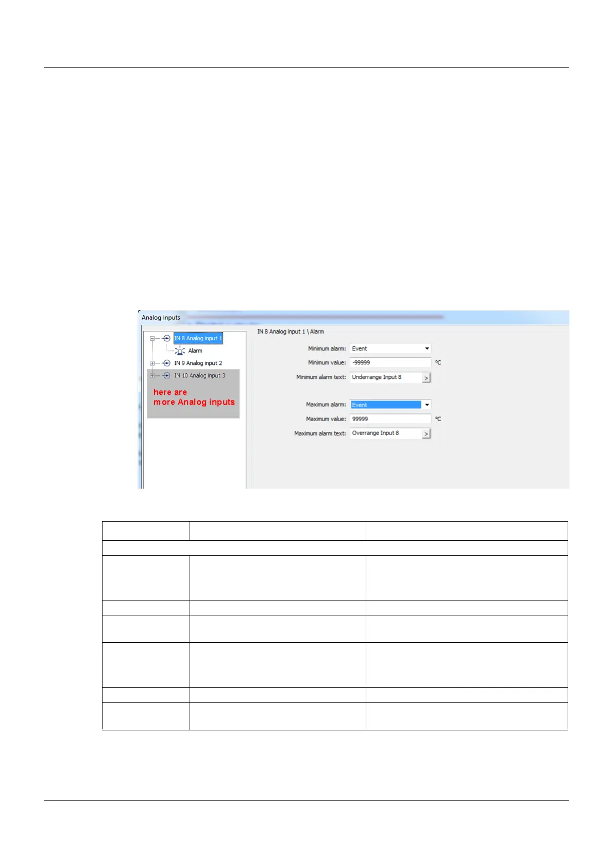Expand the IN 9 Analog input 2 node

pyautogui.click(x=152, y=363)
